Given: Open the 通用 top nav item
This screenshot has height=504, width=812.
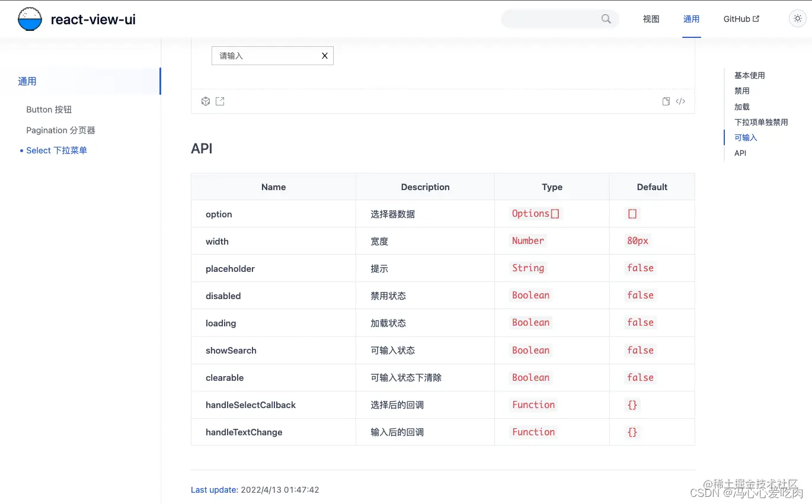Looking at the screenshot, I should point(691,19).
